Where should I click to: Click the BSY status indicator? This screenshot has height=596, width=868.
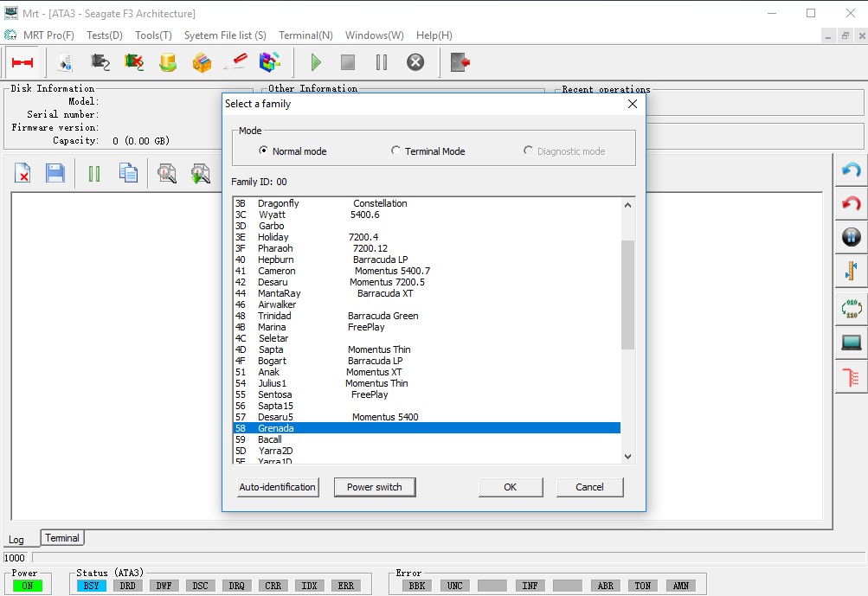click(x=92, y=586)
